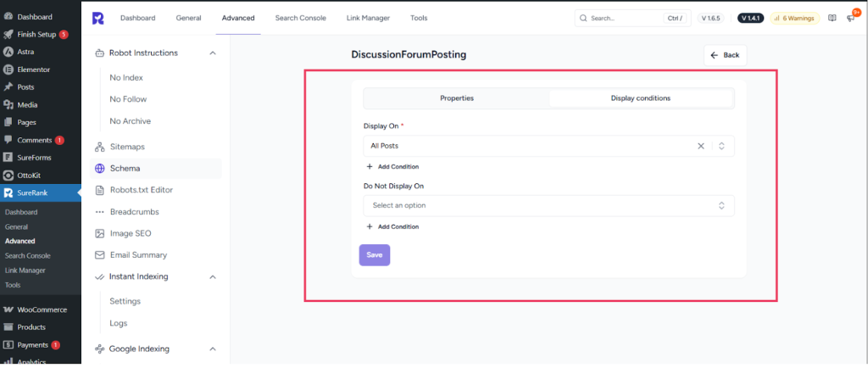The image size is (868, 368).
Task: Click the OttoKit icon
Action: 8,176
